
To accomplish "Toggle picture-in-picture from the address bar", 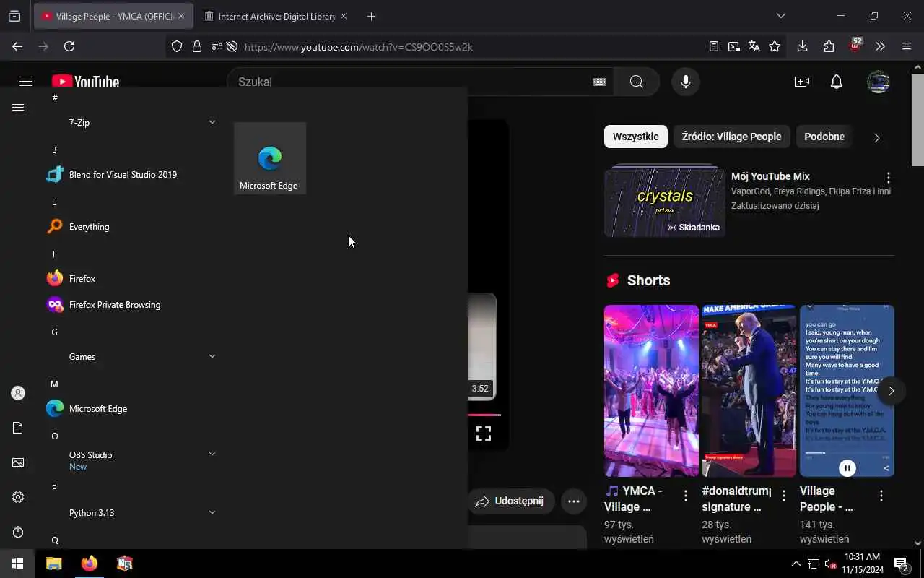I will [x=734, y=46].
